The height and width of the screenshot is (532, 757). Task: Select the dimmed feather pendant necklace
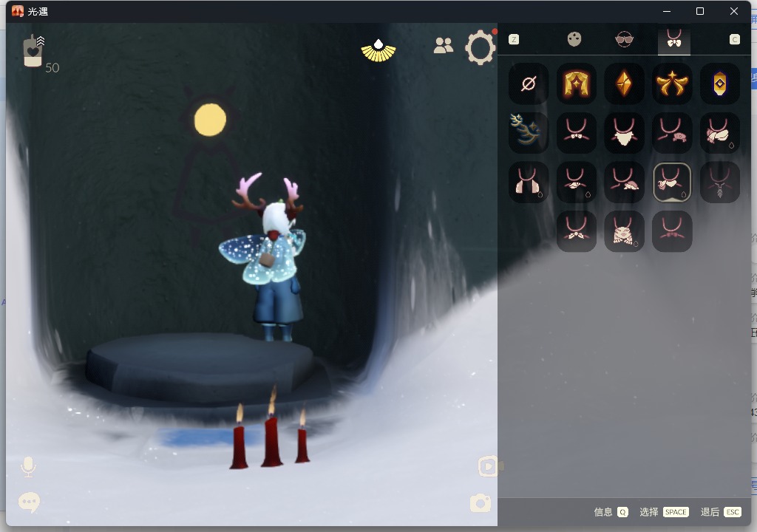click(720, 182)
